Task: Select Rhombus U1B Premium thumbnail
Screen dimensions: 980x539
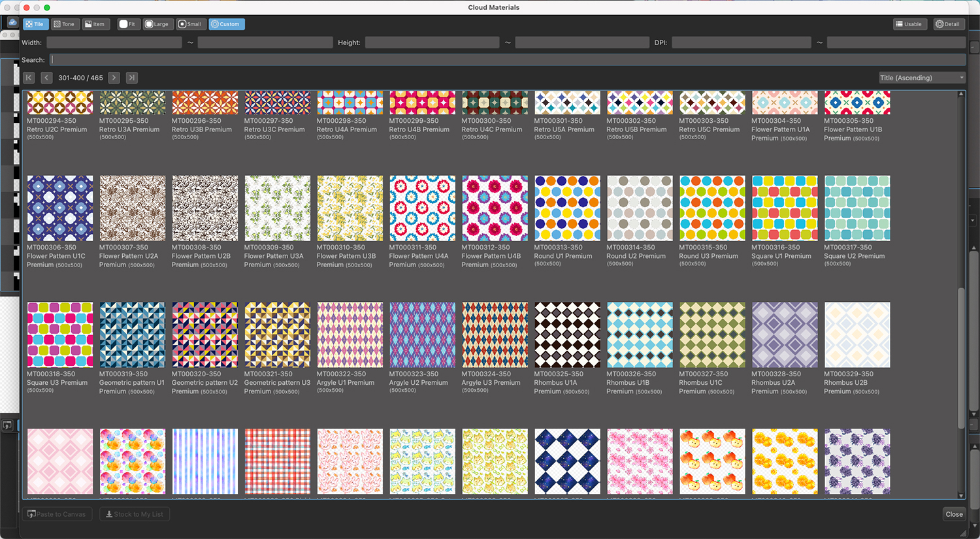Action: pos(640,335)
